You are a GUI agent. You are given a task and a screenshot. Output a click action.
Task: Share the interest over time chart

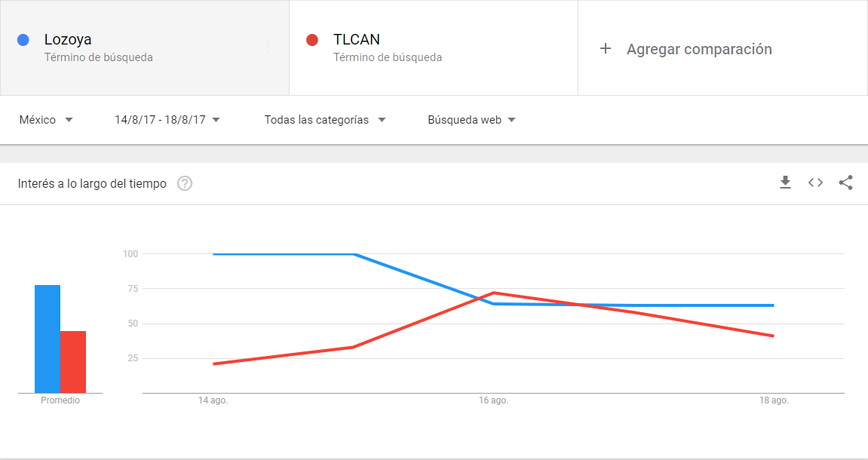845,182
